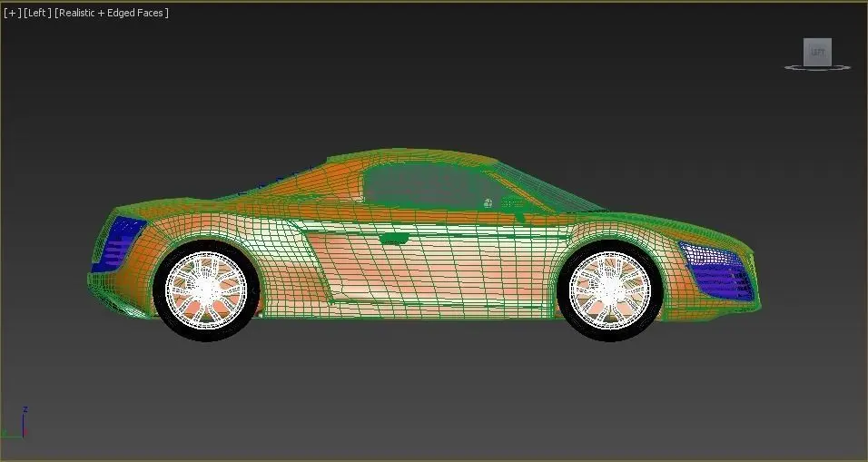Image resolution: width=868 pixels, height=462 pixels.
Task: Open the [+] general viewport menu
Action: pos(12,13)
